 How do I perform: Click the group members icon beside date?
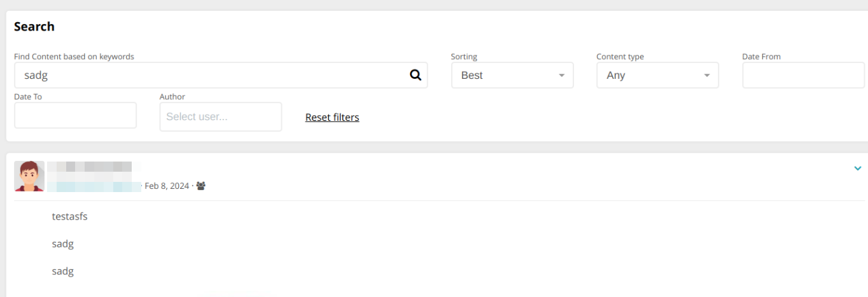click(201, 186)
